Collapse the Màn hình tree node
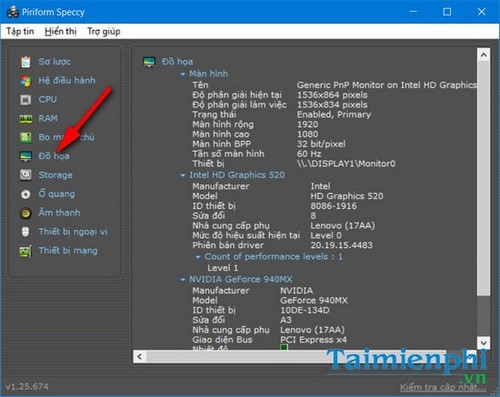 point(182,74)
